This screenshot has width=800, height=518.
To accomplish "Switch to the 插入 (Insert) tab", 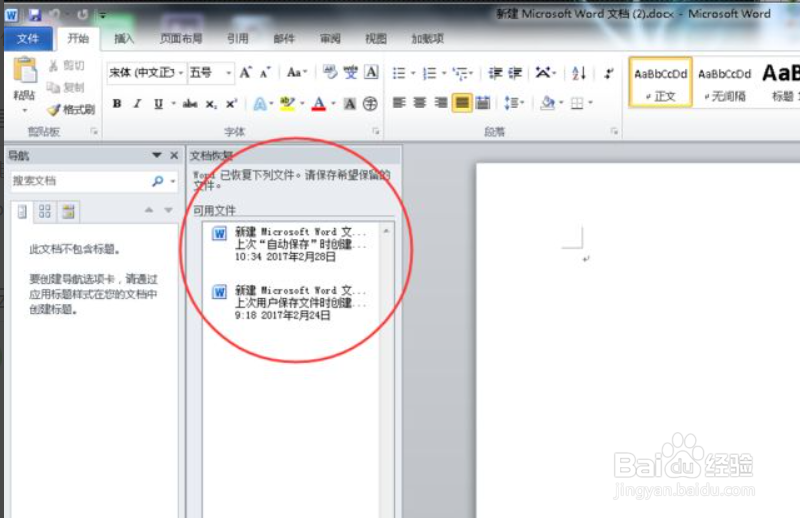I will point(123,39).
